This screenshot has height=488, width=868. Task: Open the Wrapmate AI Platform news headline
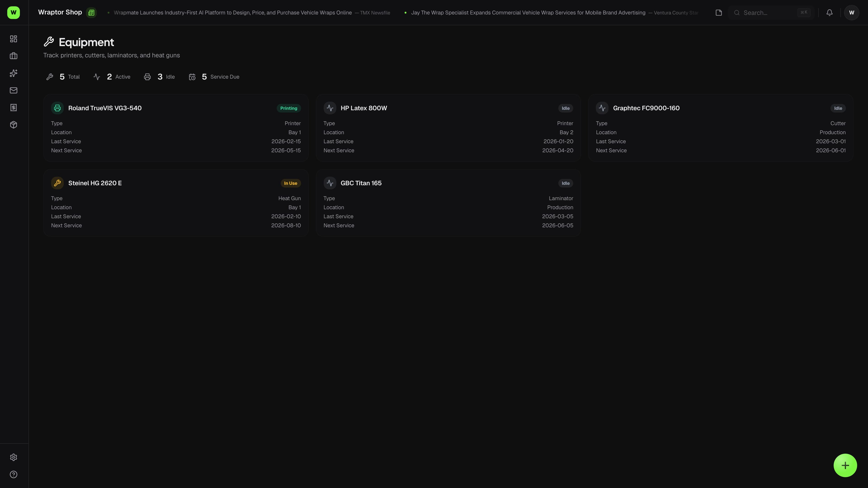coord(233,12)
